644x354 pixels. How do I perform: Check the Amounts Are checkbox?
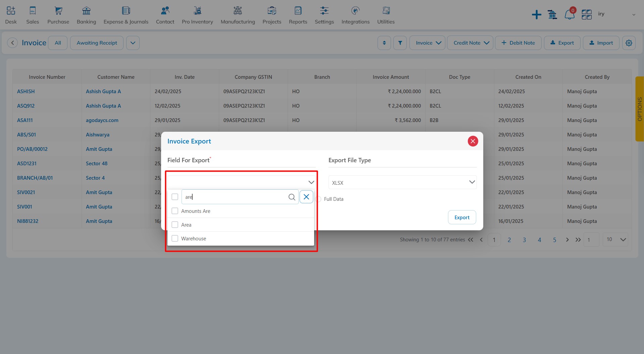(175, 211)
